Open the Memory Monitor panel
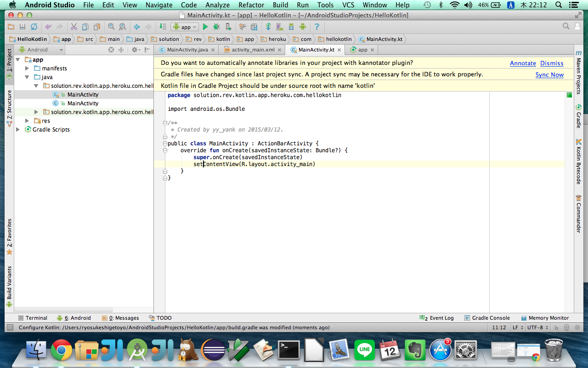Screen dimensions: 588x368 point(545,318)
